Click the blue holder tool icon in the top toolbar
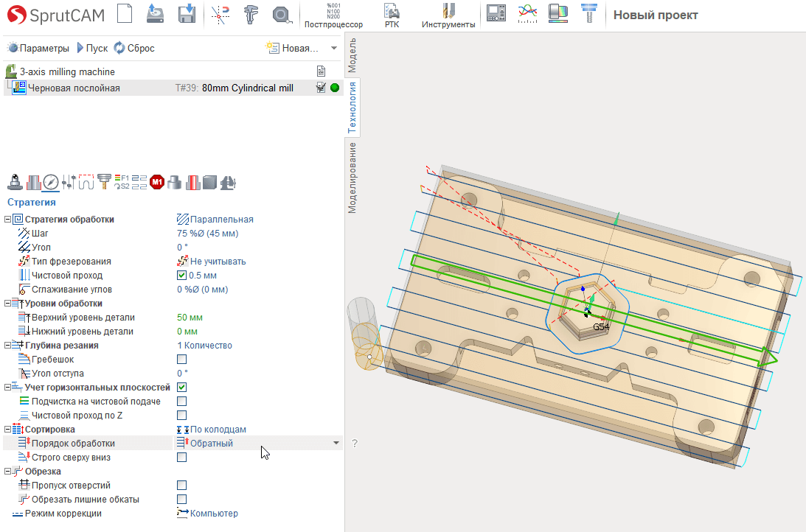The width and height of the screenshot is (806, 532). pos(589,13)
